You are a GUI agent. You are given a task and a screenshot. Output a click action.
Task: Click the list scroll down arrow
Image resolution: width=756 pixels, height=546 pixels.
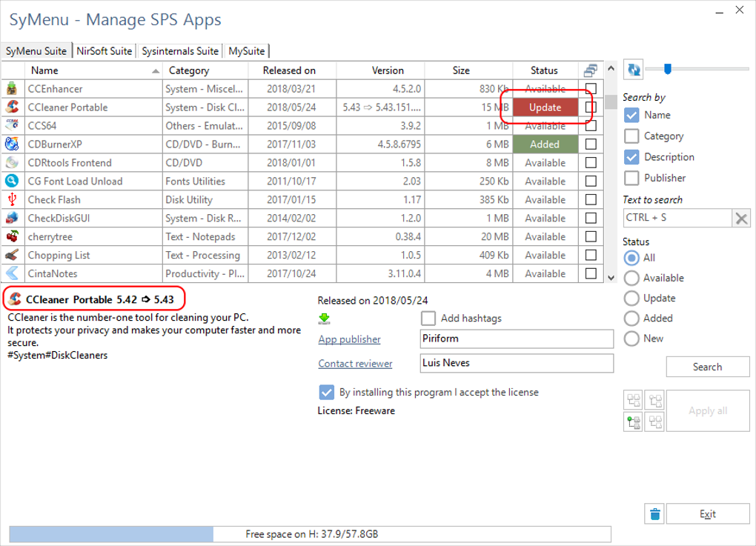611,278
